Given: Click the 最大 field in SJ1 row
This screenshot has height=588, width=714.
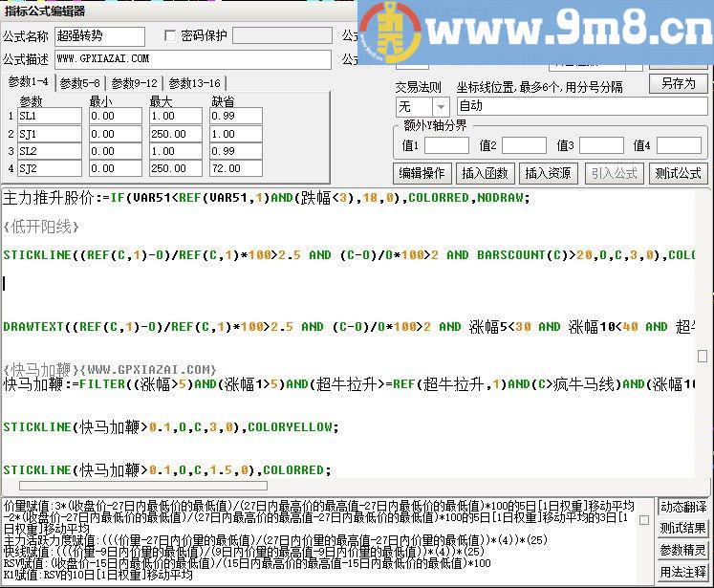Looking at the screenshot, I should click(176, 134).
